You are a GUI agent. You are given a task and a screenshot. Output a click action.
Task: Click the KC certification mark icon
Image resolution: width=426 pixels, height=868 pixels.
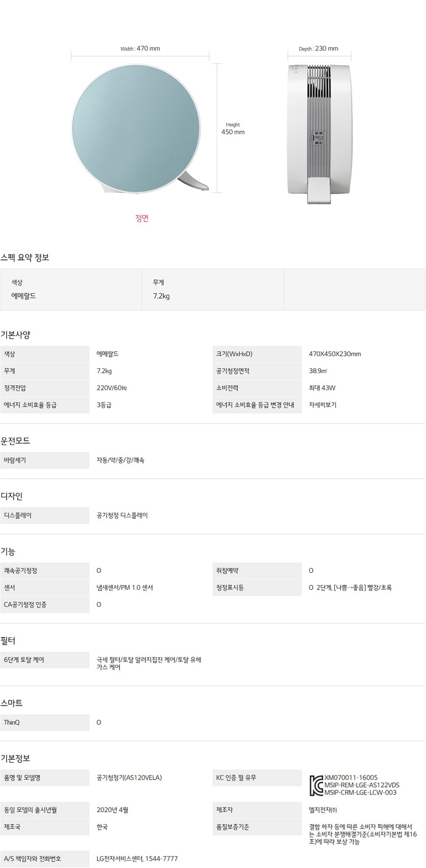tap(316, 785)
